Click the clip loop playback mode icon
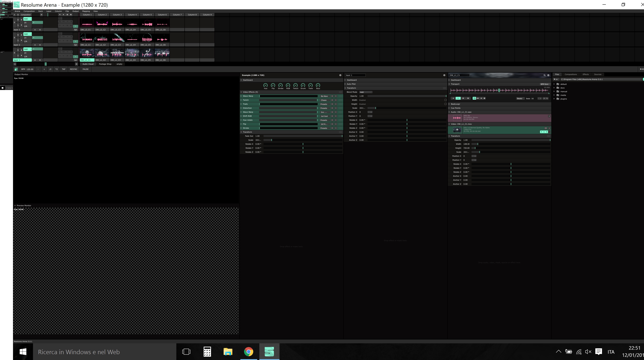This screenshot has height=360, width=644. click(x=474, y=98)
